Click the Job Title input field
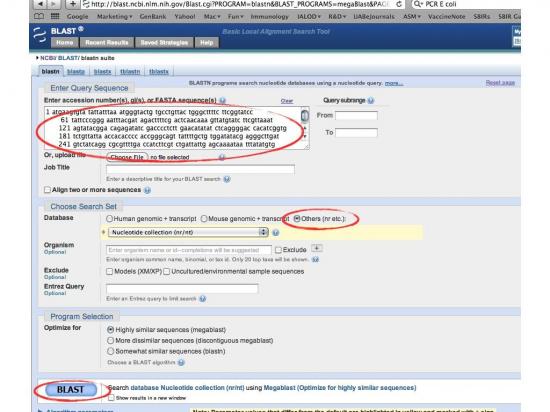 200,169
